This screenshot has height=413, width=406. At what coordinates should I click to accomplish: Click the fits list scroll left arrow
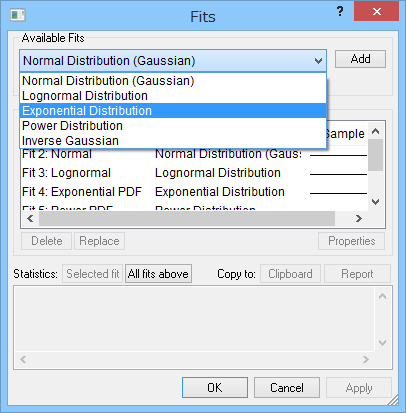[x=30, y=219]
